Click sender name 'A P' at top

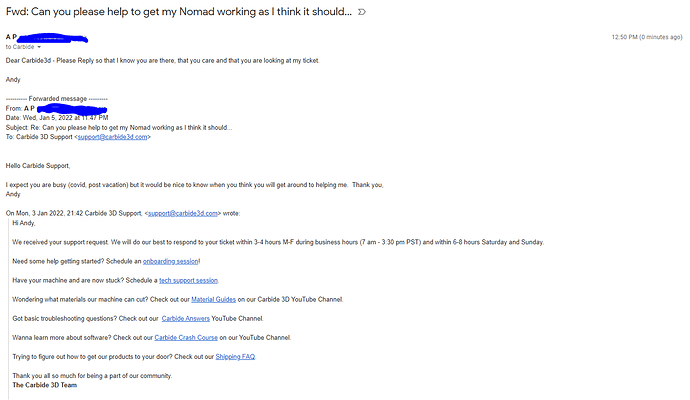(11, 37)
